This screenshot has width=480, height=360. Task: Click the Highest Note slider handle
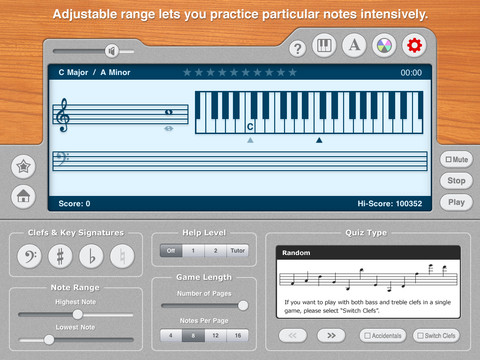[78, 314]
